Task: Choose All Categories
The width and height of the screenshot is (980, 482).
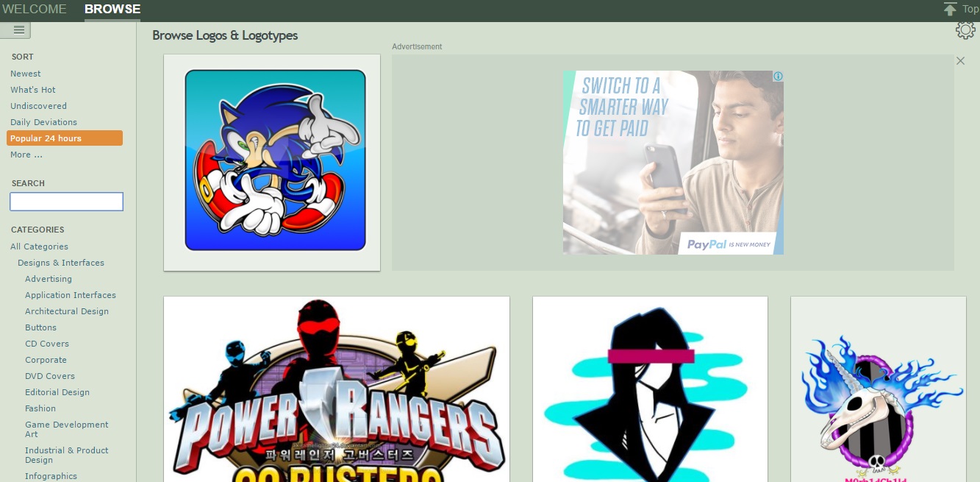Action: (x=39, y=247)
